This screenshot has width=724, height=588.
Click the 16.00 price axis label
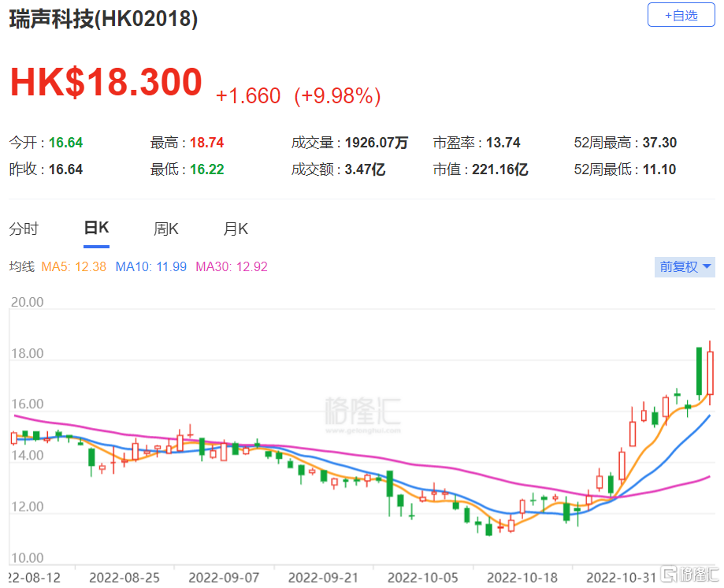pos(28,404)
